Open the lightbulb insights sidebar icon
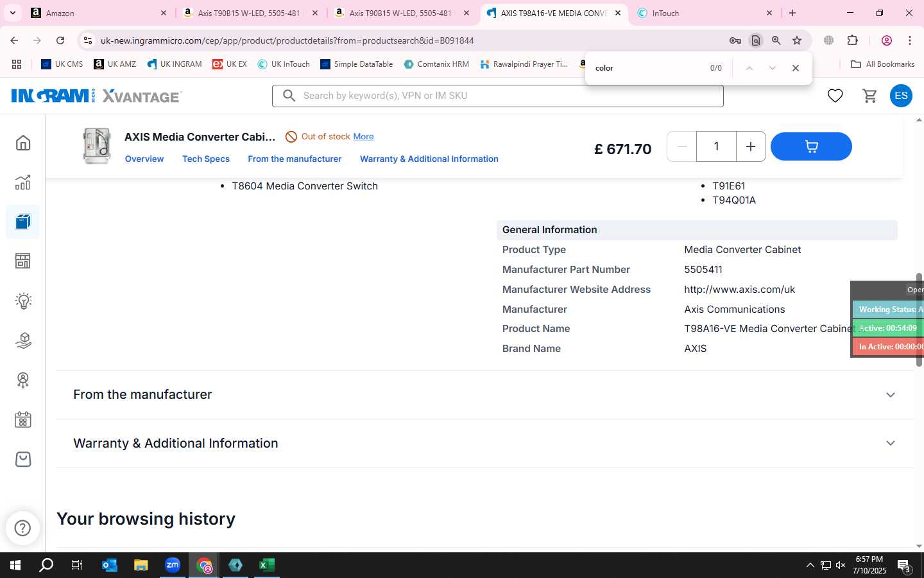 23,301
